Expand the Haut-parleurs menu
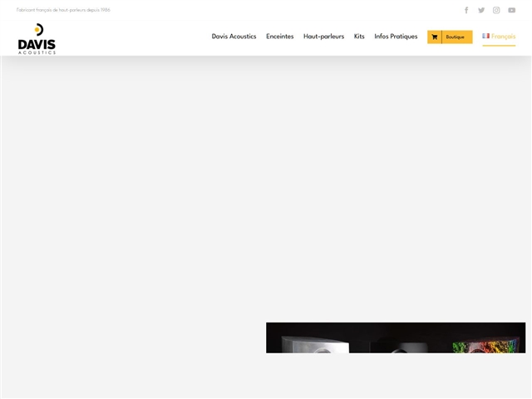 point(323,37)
